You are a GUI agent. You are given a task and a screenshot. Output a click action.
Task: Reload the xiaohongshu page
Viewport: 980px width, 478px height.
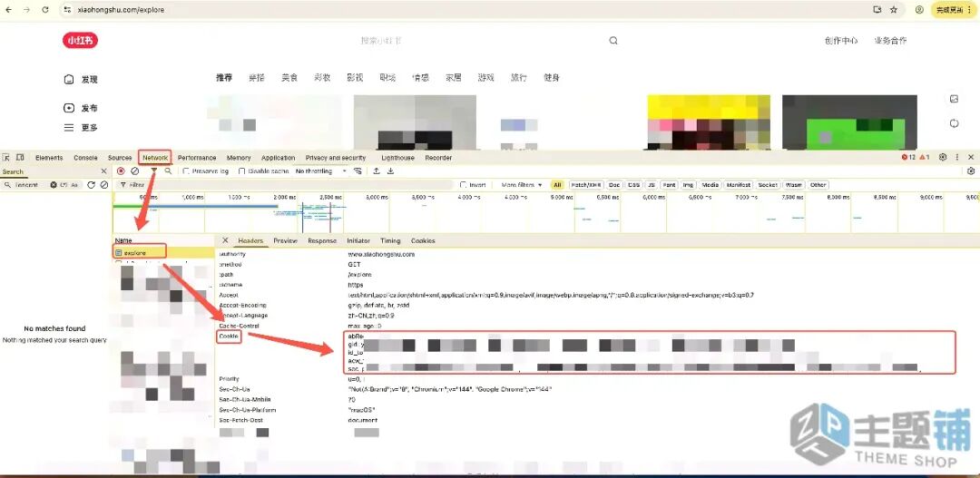click(x=45, y=10)
